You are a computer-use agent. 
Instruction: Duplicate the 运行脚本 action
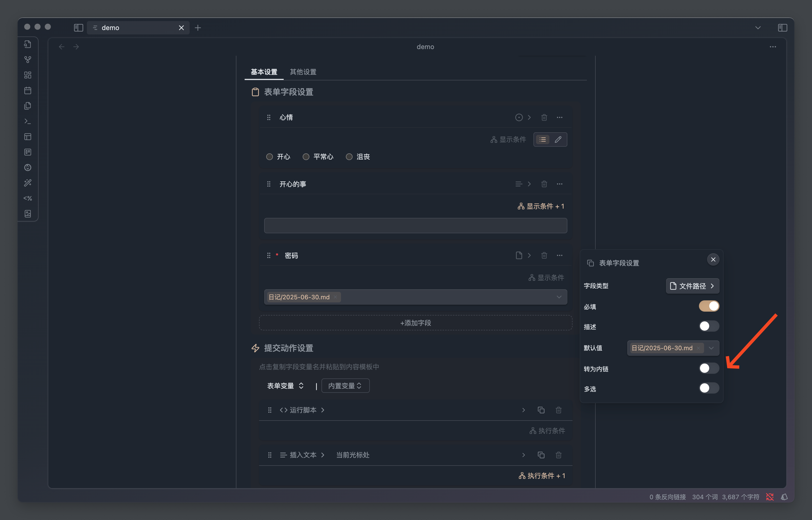click(x=541, y=410)
